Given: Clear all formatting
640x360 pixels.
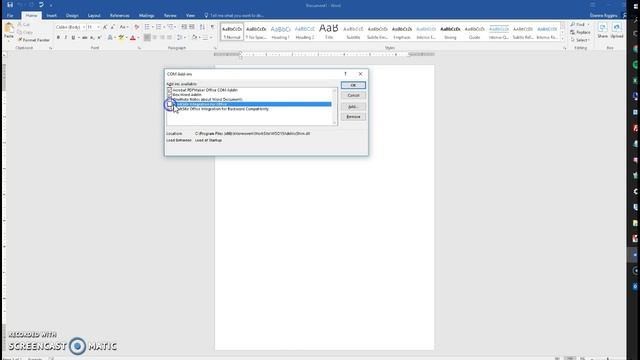Looking at the screenshot, I should 137,27.
